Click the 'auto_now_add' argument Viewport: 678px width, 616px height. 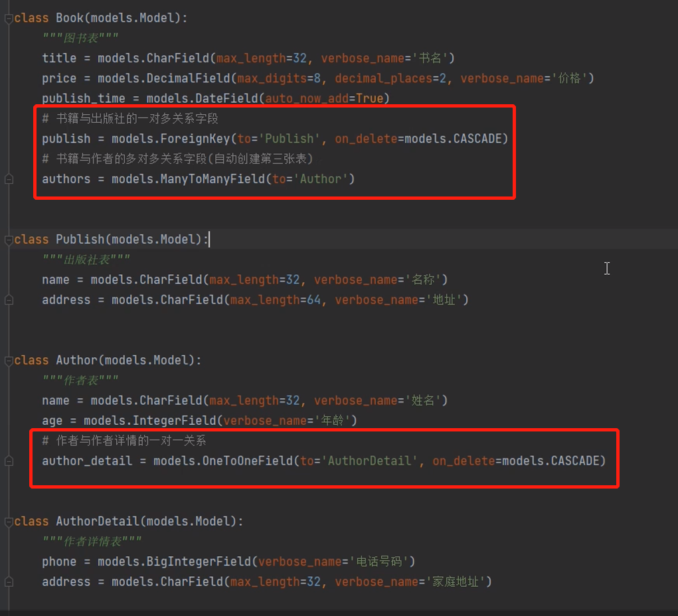[x=307, y=98]
